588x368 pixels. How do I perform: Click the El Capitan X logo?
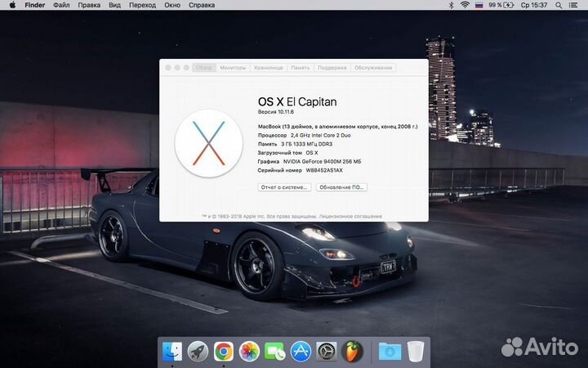pyautogui.click(x=209, y=143)
